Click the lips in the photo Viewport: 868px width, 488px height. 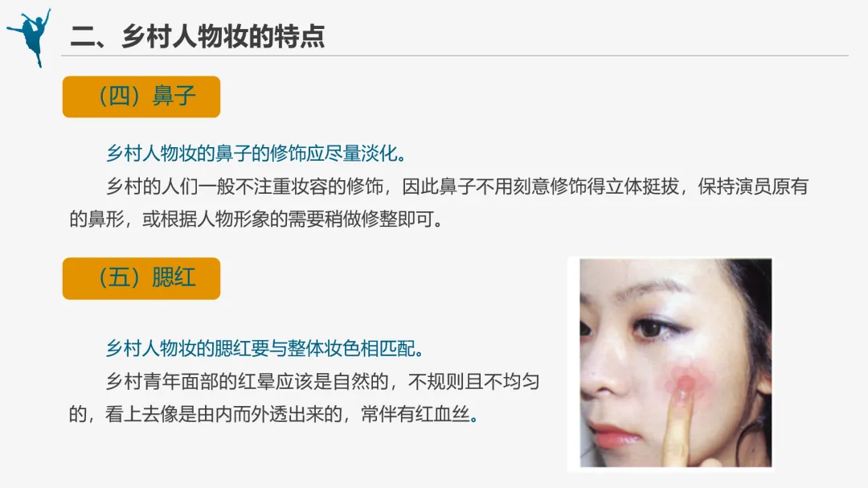click(611, 436)
